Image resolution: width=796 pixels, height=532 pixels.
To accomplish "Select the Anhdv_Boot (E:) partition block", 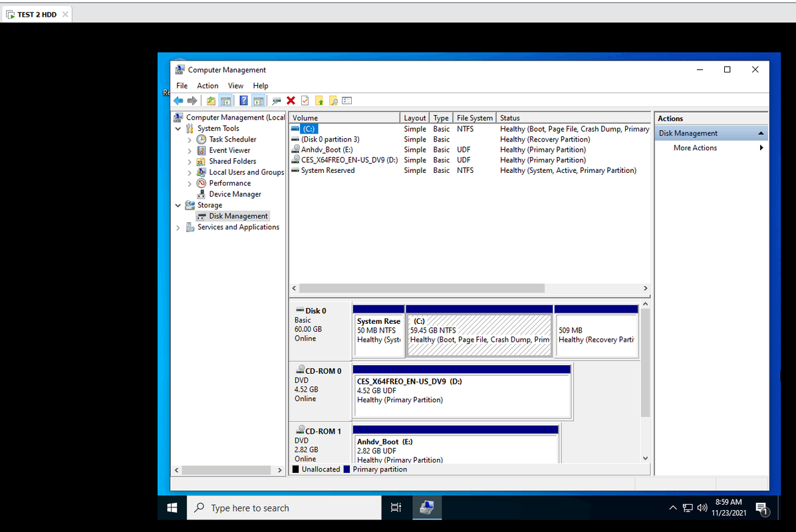I will [x=456, y=445].
